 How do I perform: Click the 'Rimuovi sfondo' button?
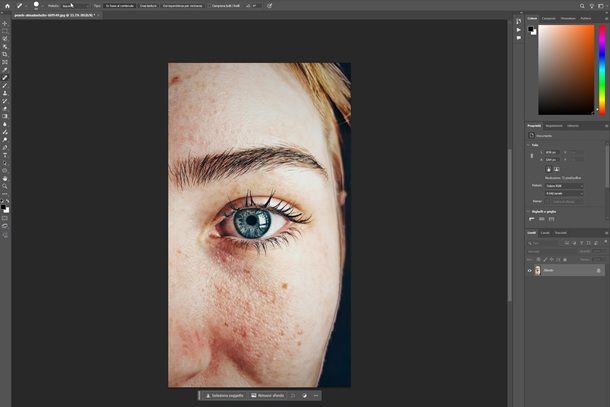(x=268, y=396)
